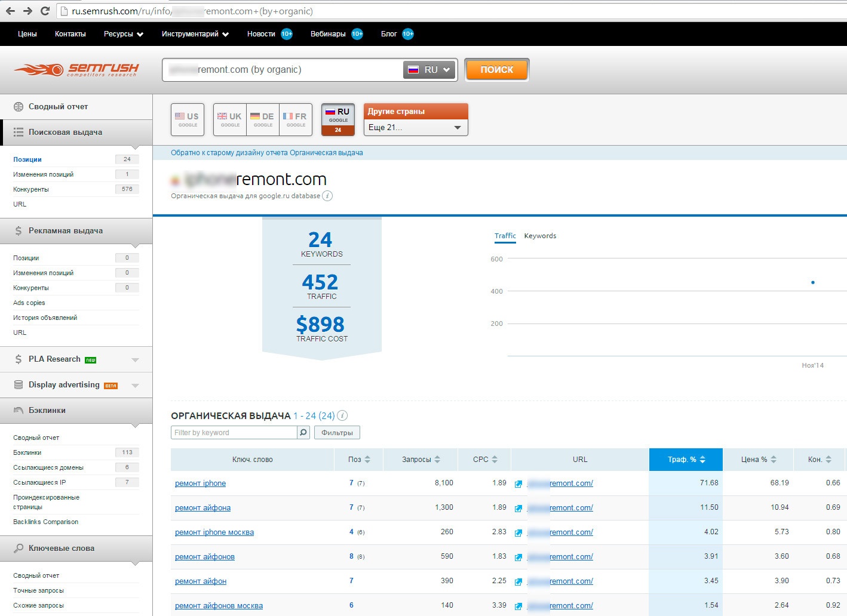Open external link icon for ремонт айфона row
This screenshot has height=616, width=847.
pyautogui.click(x=518, y=509)
